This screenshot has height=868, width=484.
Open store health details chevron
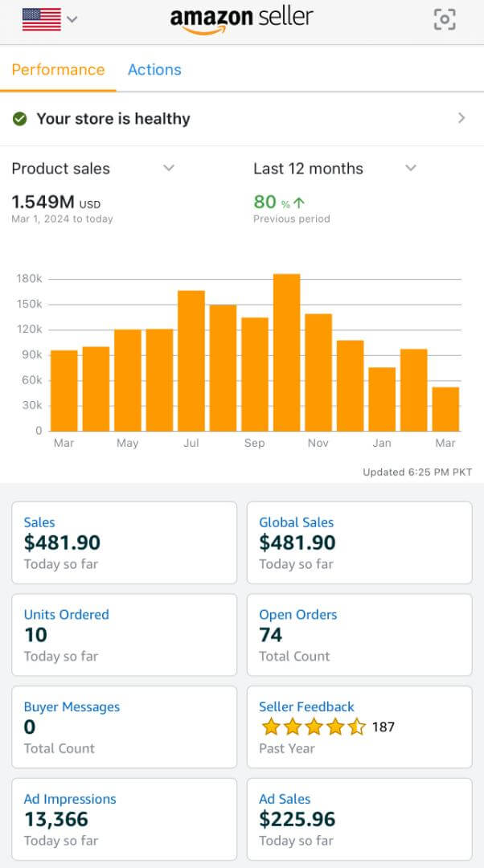(461, 118)
